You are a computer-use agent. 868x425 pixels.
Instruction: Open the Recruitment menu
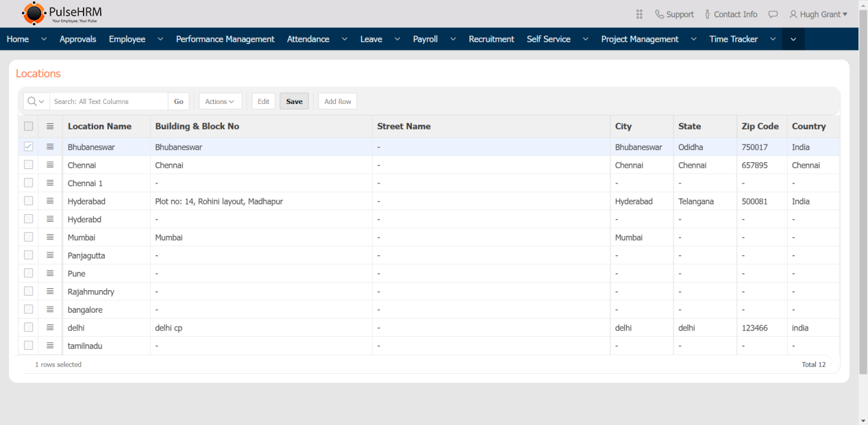(x=491, y=39)
